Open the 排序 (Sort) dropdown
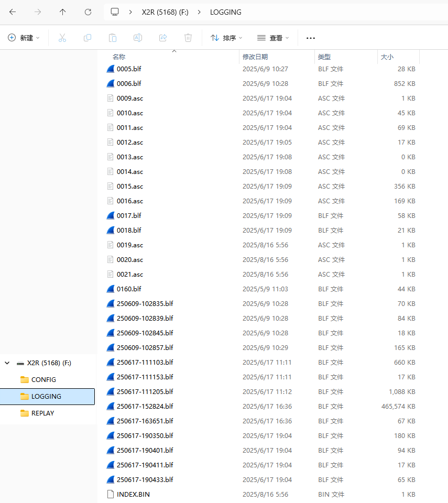The height and width of the screenshot is (503, 448). tap(226, 38)
